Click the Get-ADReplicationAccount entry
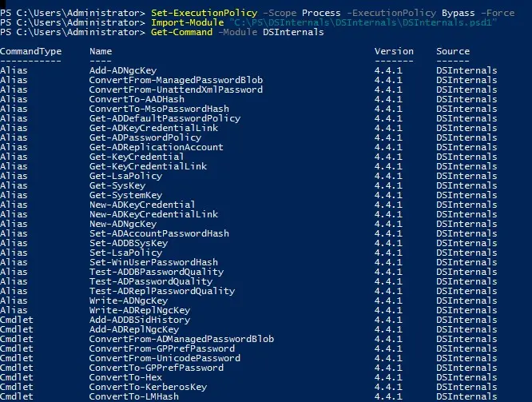The width and height of the screenshot is (532, 402). tap(156, 147)
